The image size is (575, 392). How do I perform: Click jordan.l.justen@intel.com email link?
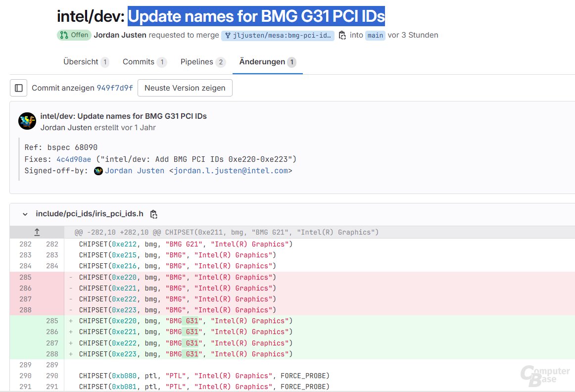[x=231, y=171]
